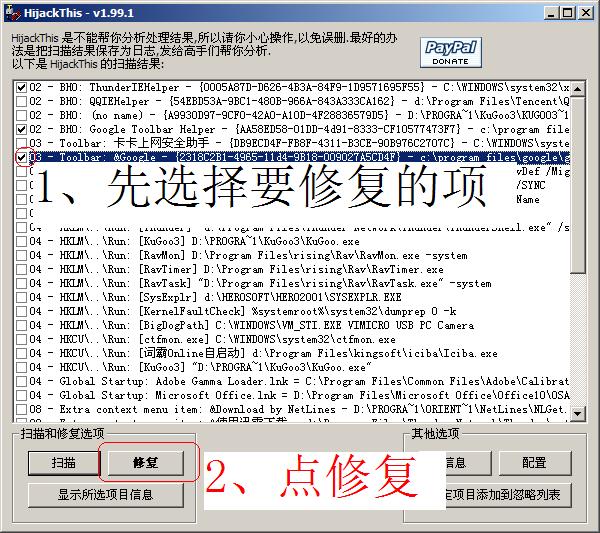Screen dimensions: 600x533
Task: Check the Microsoft Office.lnk startup checkbox
Action: 21,395
